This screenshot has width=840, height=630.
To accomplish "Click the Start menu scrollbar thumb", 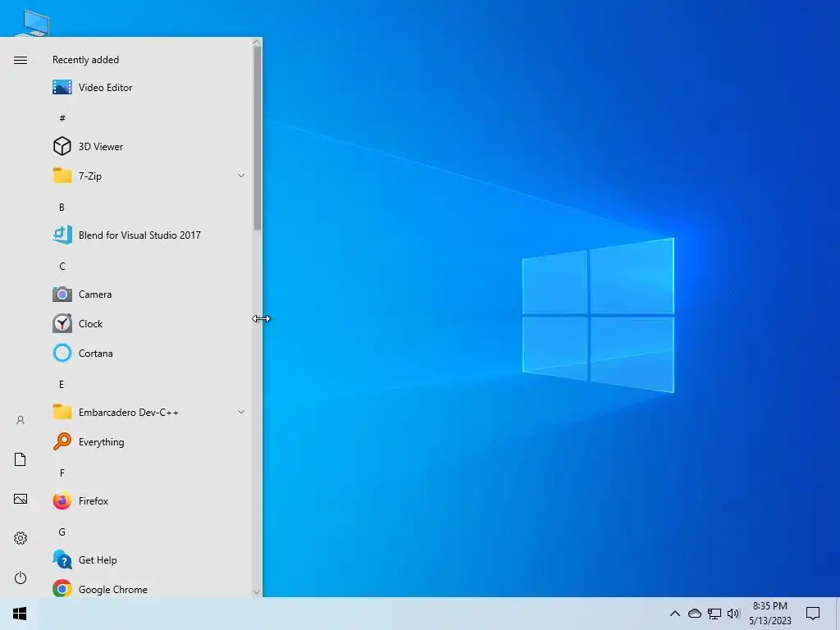I will click(x=257, y=138).
